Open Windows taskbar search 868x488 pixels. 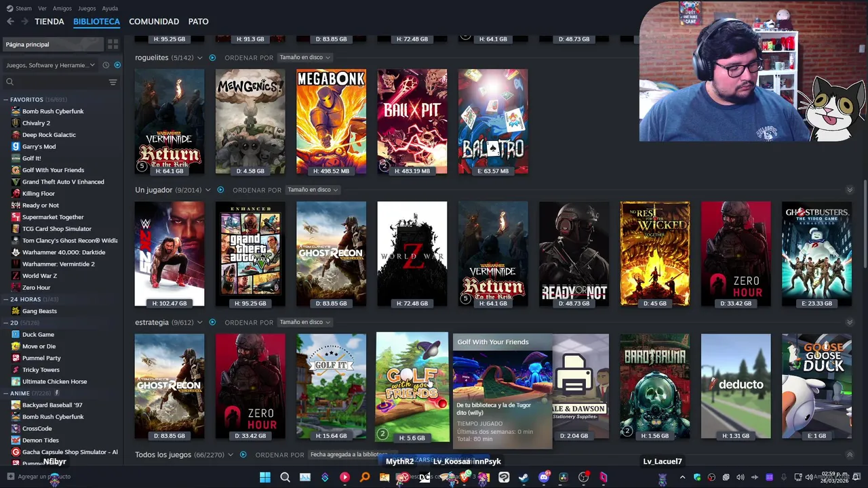(285, 477)
